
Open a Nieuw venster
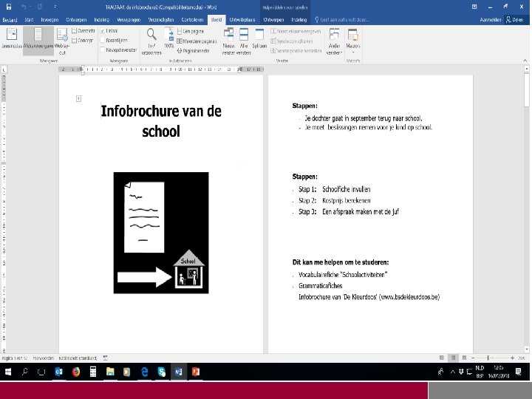coord(228,41)
